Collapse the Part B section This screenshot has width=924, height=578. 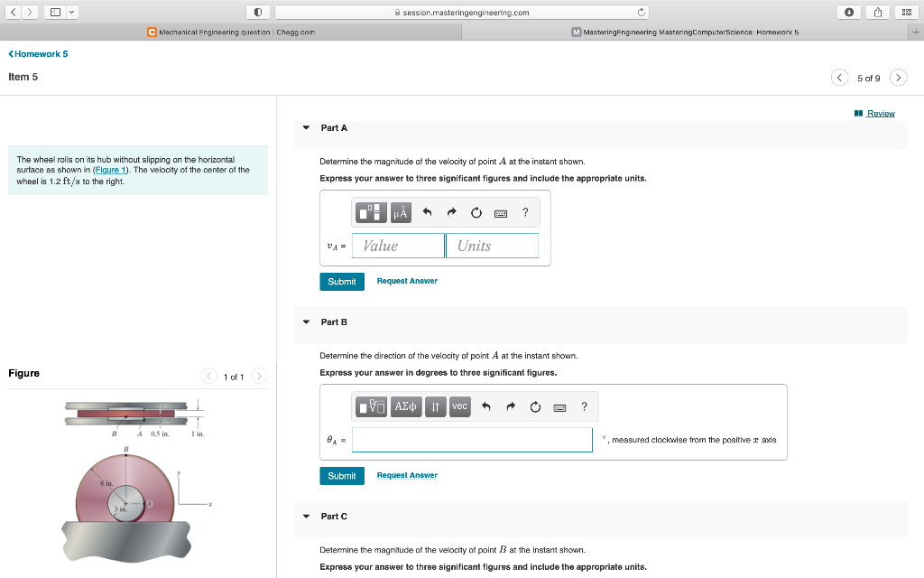pyautogui.click(x=306, y=322)
